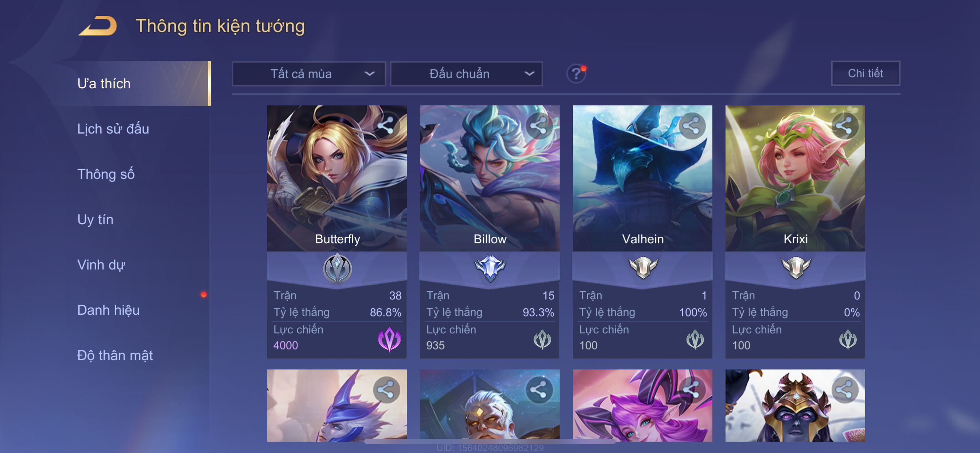Click the golden back arrow icon
Viewport: 980px width, 453px height.
98,26
